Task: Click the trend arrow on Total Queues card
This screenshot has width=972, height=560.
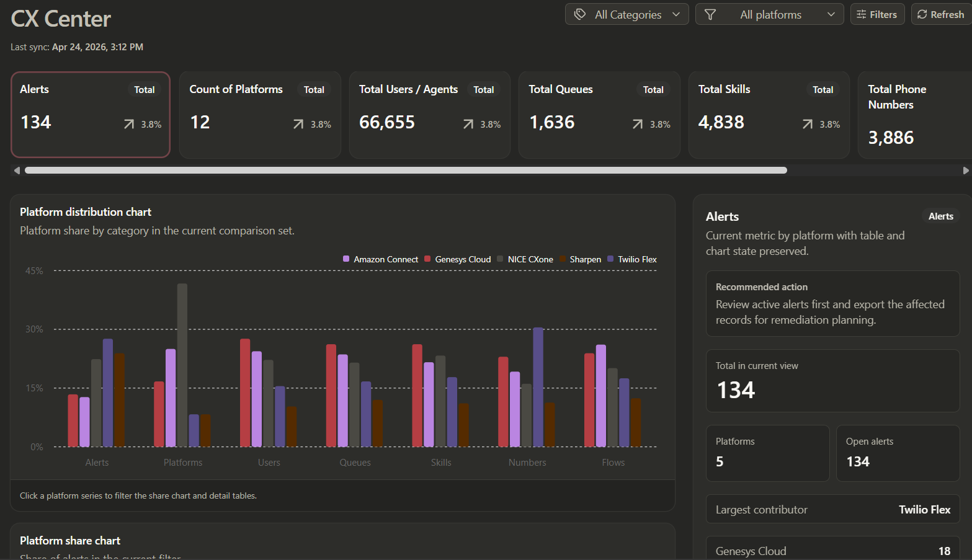Action: [638, 124]
